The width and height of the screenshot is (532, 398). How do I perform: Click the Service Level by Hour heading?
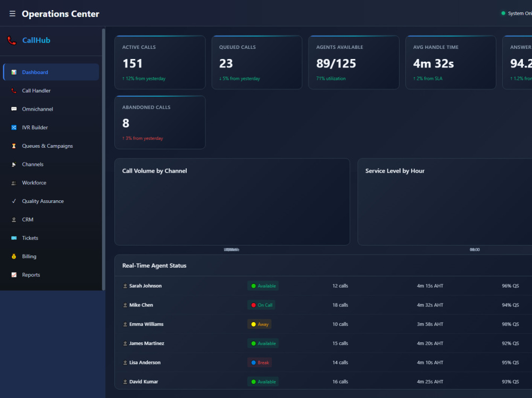[x=395, y=171]
